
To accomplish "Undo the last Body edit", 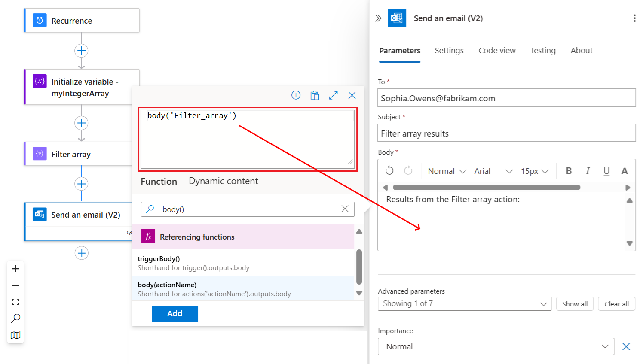I will point(389,170).
